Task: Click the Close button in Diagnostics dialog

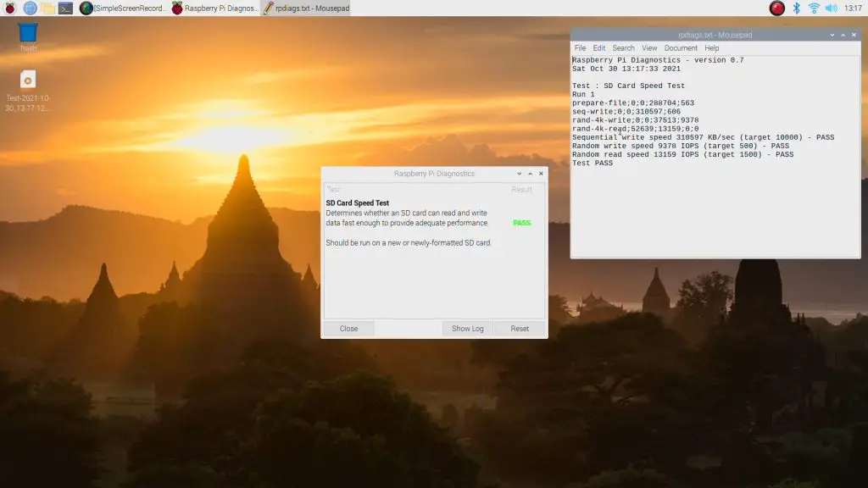Action: (348, 329)
